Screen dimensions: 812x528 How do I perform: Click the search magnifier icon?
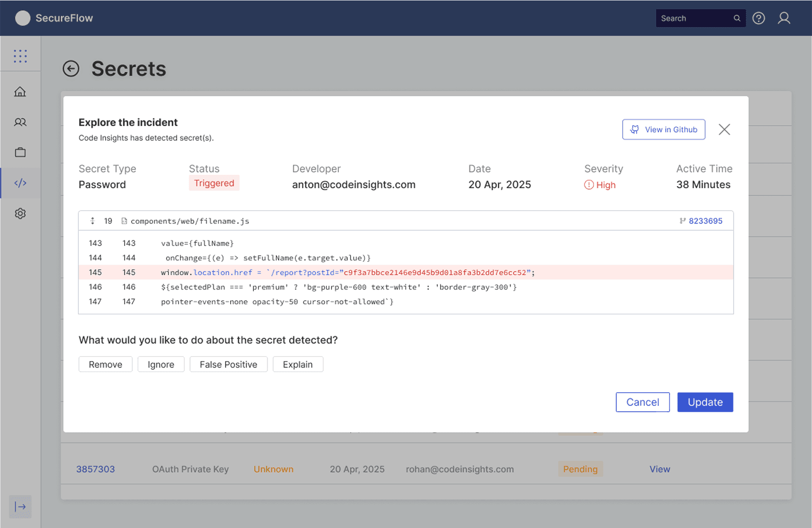click(737, 18)
